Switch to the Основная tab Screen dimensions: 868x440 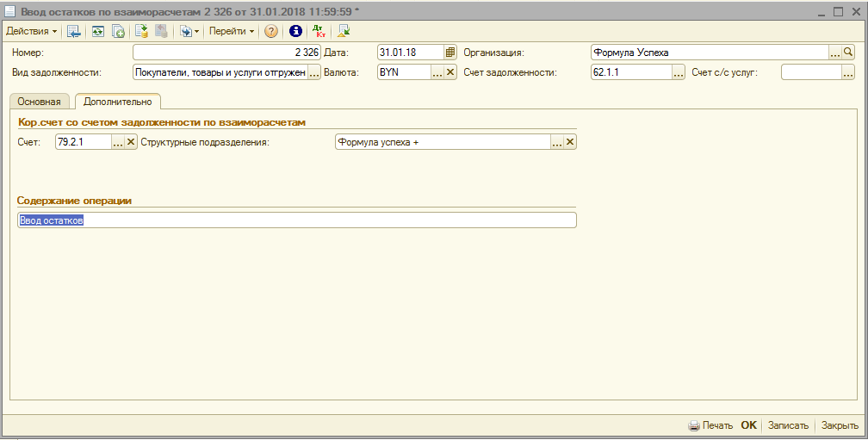[40, 102]
